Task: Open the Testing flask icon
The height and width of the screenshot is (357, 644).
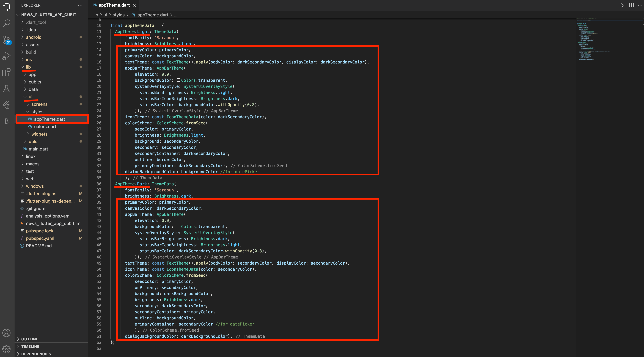Action: point(6,89)
